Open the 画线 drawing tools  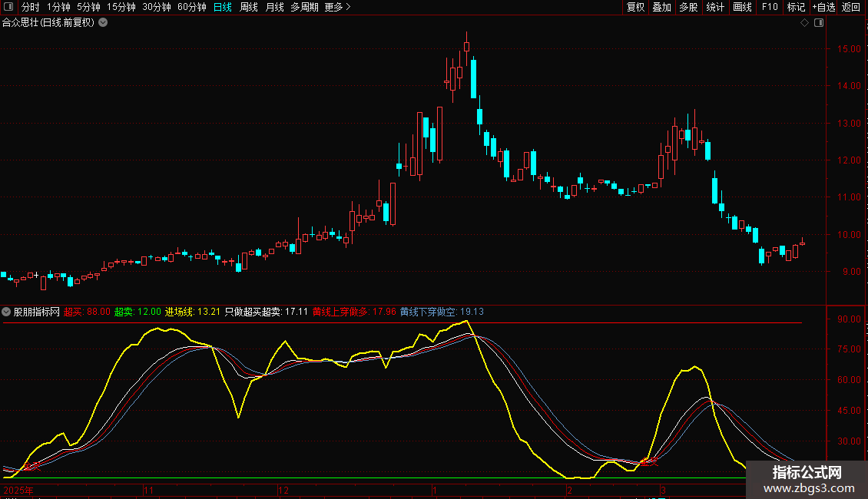click(742, 7)
